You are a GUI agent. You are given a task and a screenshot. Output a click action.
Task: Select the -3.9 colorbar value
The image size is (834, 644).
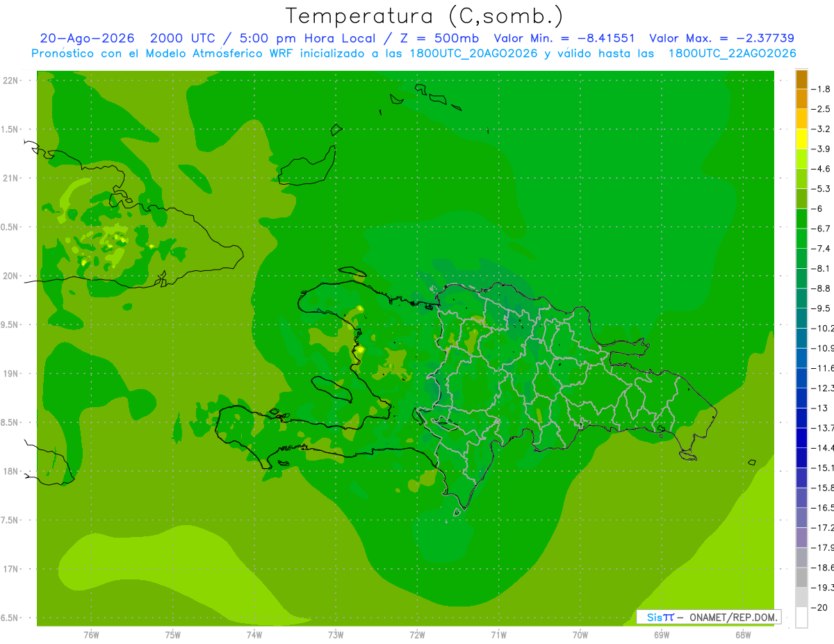[x=821, y=149]
